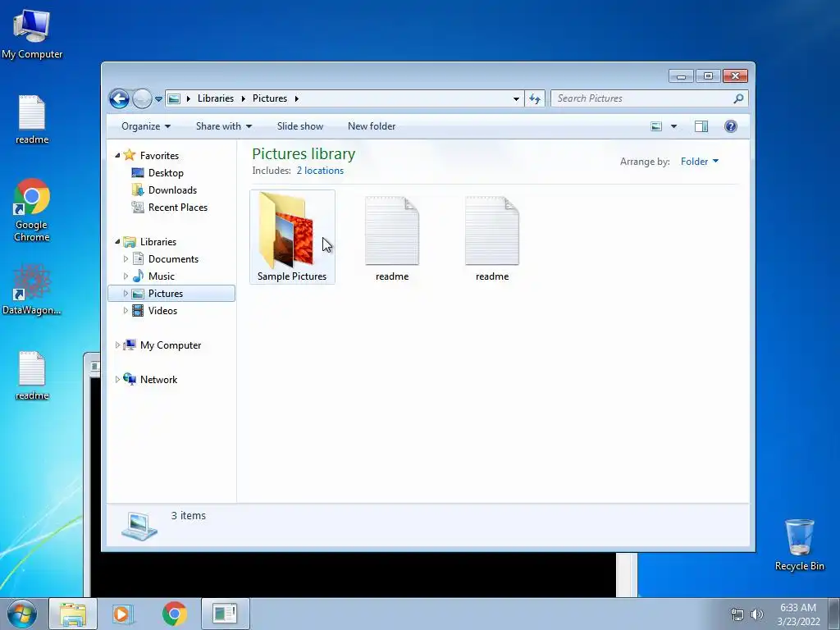Go back with the blue Back arrow
The width and height of the screenshot is (840, 630).
coord(119,98)
